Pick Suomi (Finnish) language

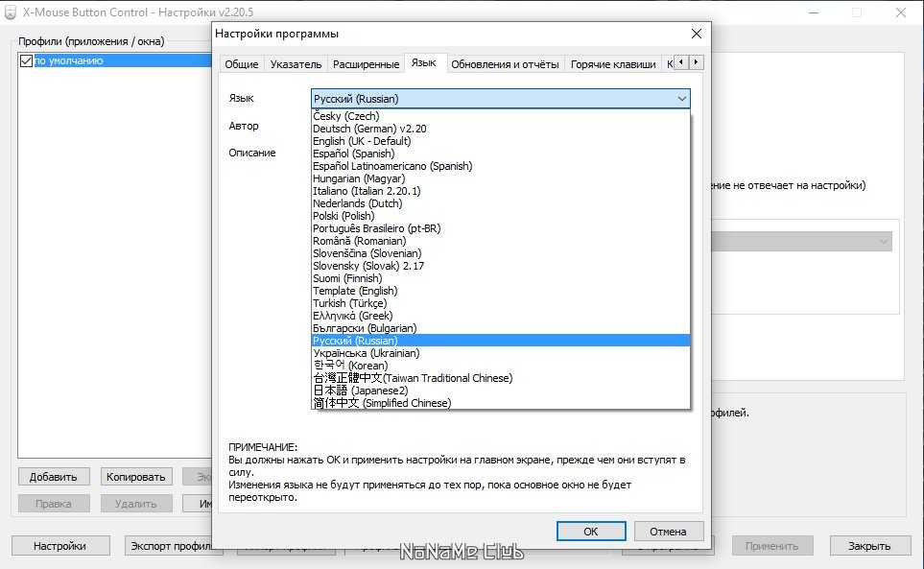tap(500, 278)
